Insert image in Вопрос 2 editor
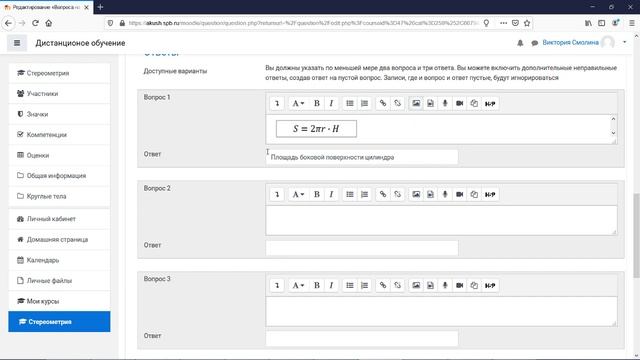Screen dimensions: 640x360 pos(416,195)
